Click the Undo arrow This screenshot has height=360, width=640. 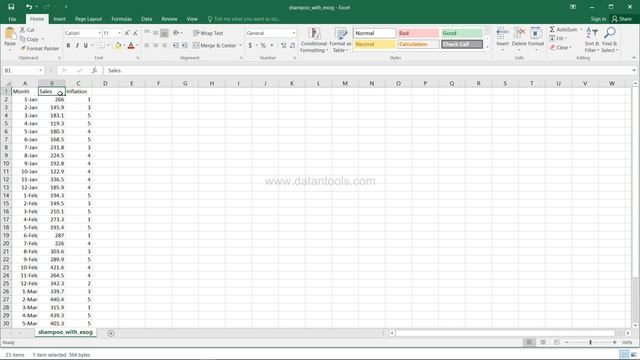click(29, 7)
